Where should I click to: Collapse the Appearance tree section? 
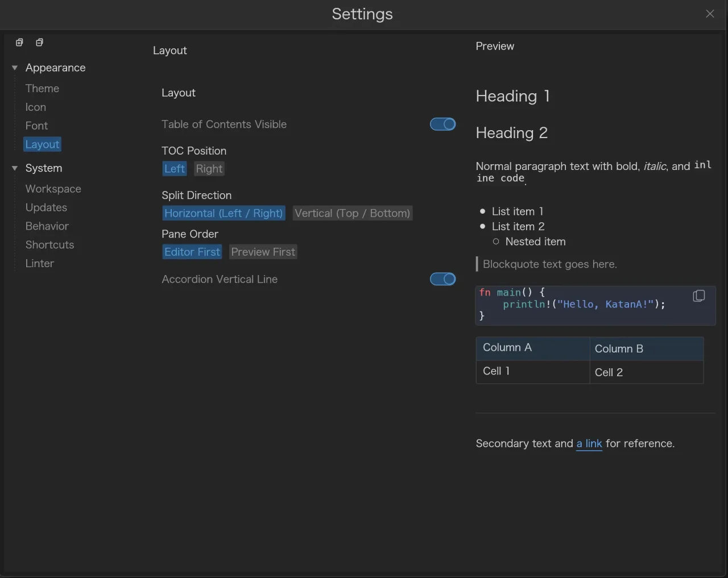[x=15, y=68]
